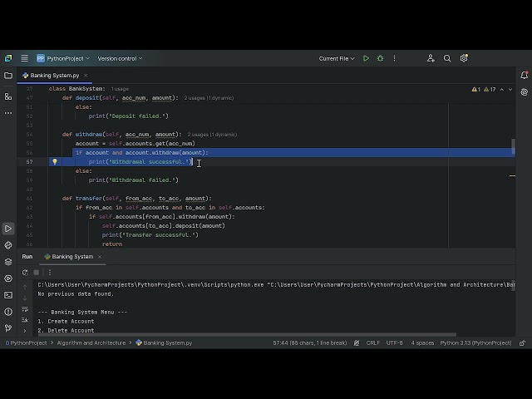The height and width of the screenshot is (399, 532).
Task: Open the PythonProject project dropdown
Action: pyautogui.click(x=63, y=58)
